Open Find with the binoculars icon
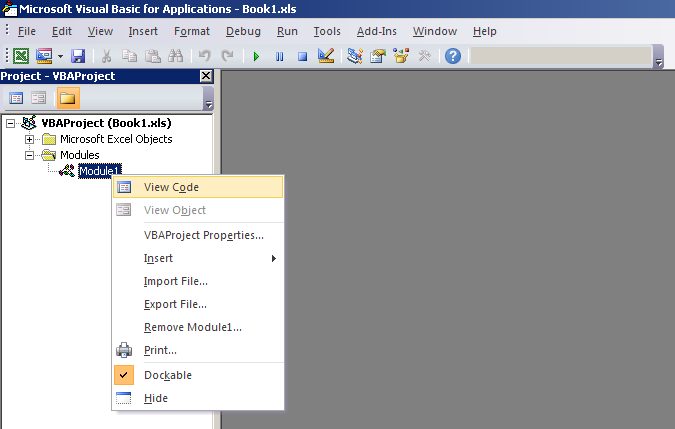Screen dimensions: 675x429 (x=176, y=56)
